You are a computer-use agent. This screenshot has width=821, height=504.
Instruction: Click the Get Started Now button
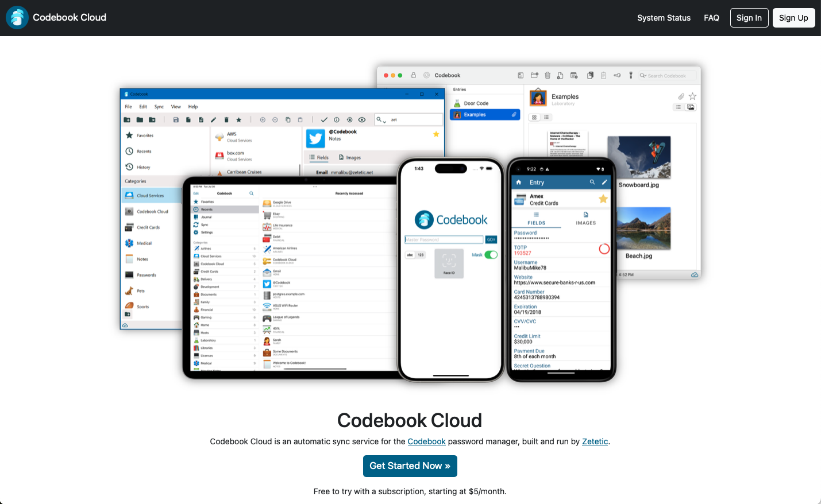(410, 466)
